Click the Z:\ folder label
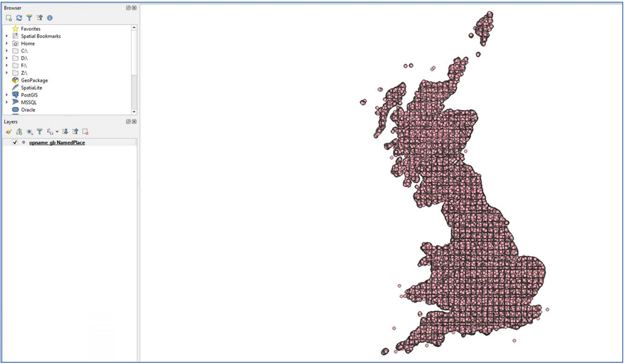The width and height of the screenshot is (625, 364). [x=25, y=73]
